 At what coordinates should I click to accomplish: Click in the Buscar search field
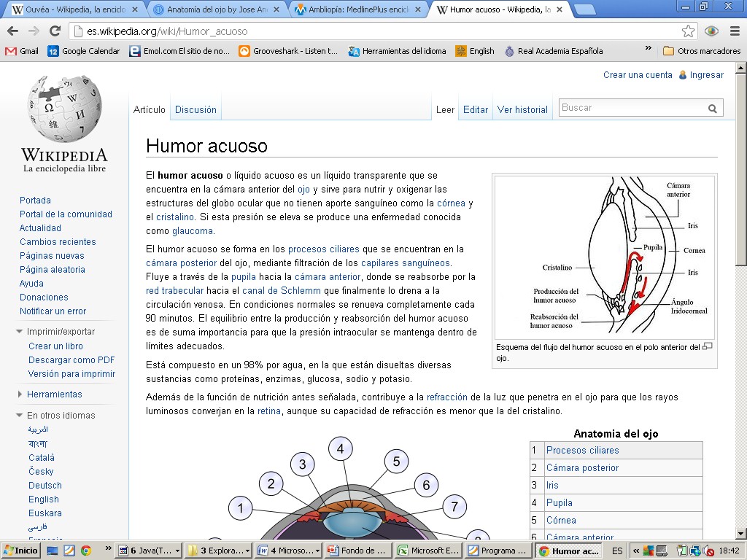[631, 108]
